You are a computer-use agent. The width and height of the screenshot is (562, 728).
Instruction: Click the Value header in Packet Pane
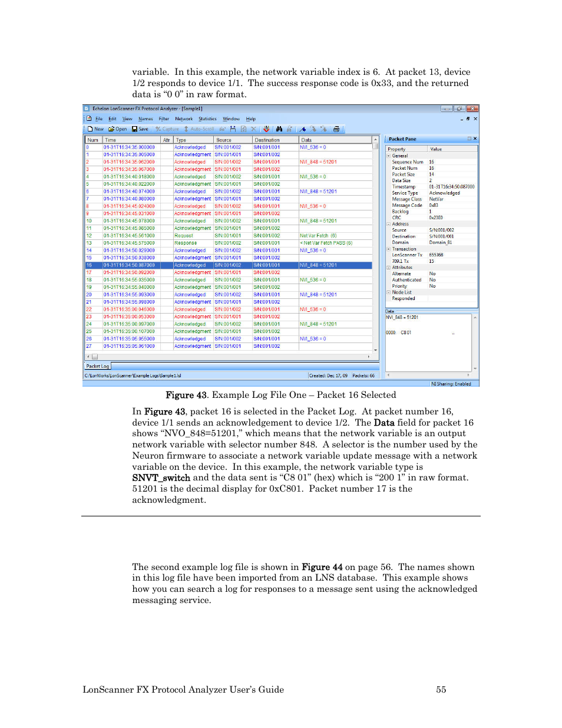click(x=452, y=149)
